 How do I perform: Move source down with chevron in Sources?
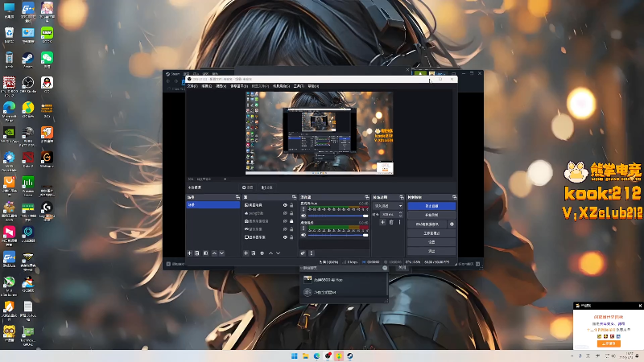coord(278,253)
